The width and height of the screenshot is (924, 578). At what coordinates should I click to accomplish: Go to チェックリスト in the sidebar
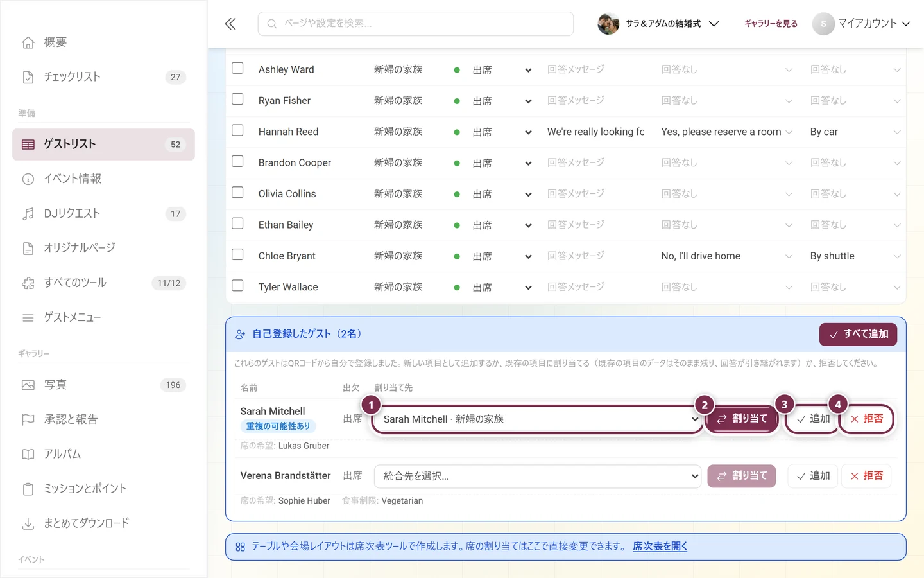point(103,77)
